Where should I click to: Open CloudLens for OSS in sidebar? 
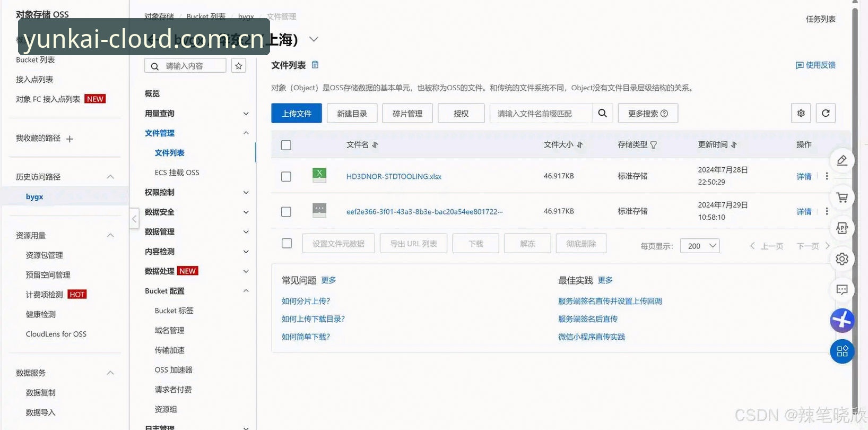[56, 334]
